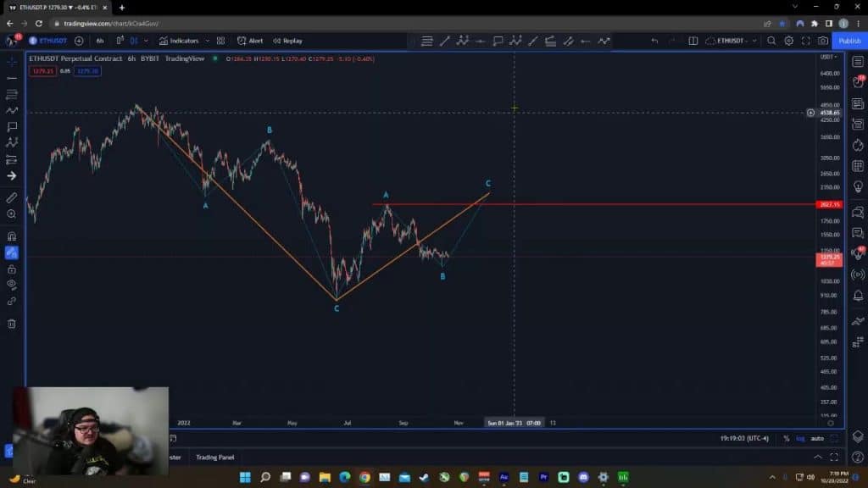Toggle auto scale on price axis
The image size is (868, 488).
click(x=817, y=438)
